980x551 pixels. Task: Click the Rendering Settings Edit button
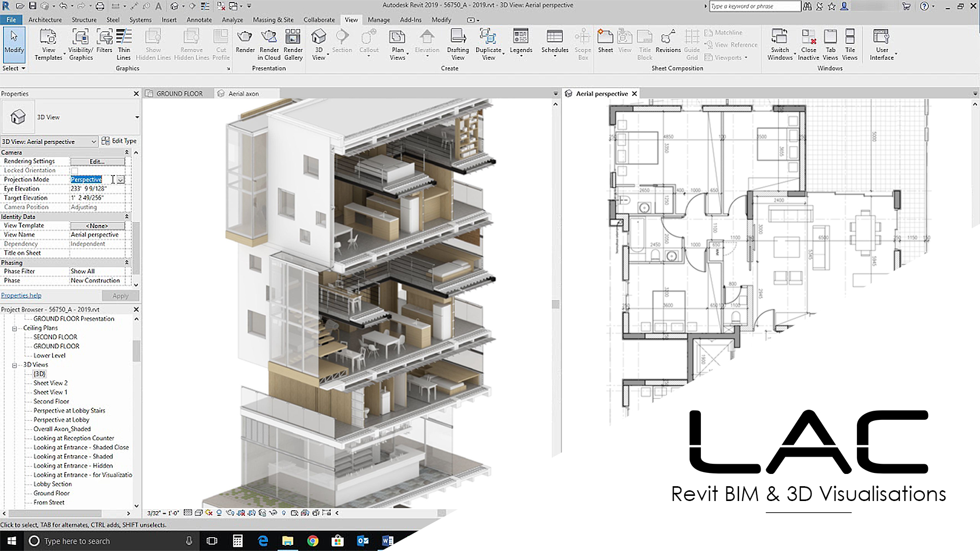pos(97,161)
